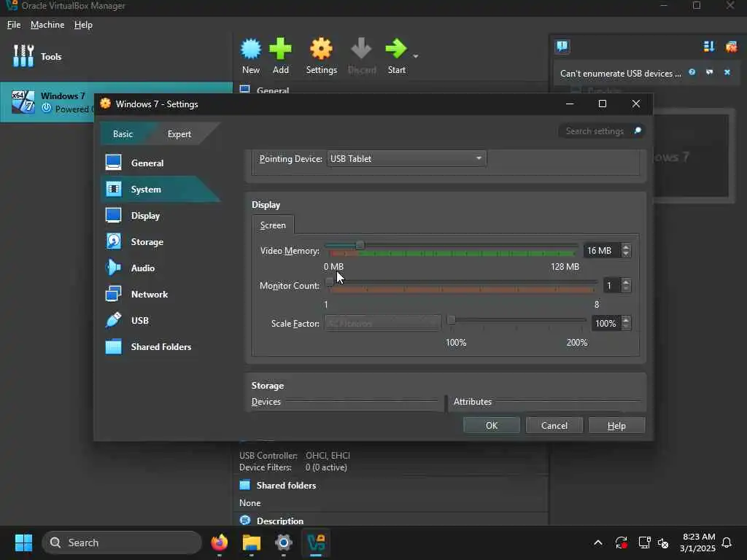The height and width of the screenshot is (560, 747).
Task: Open the File menu
Action: pos(14,24)
